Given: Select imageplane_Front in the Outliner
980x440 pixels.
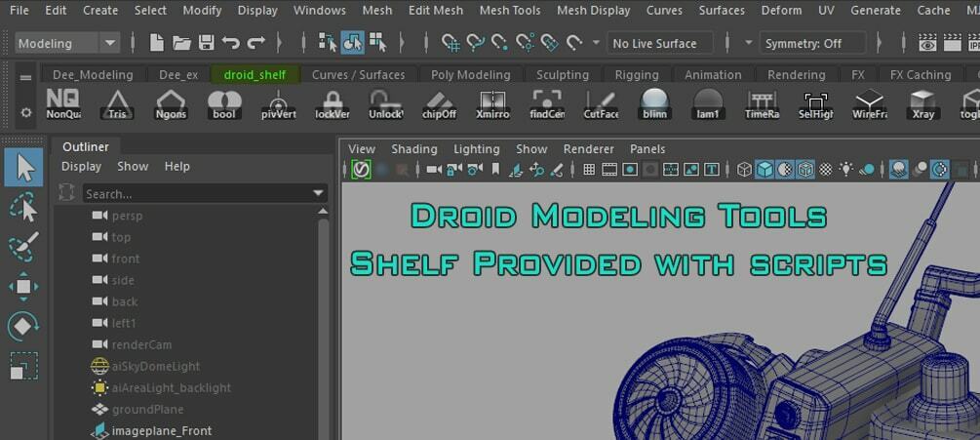Looking at the screenshot, I should pos(161,430).
